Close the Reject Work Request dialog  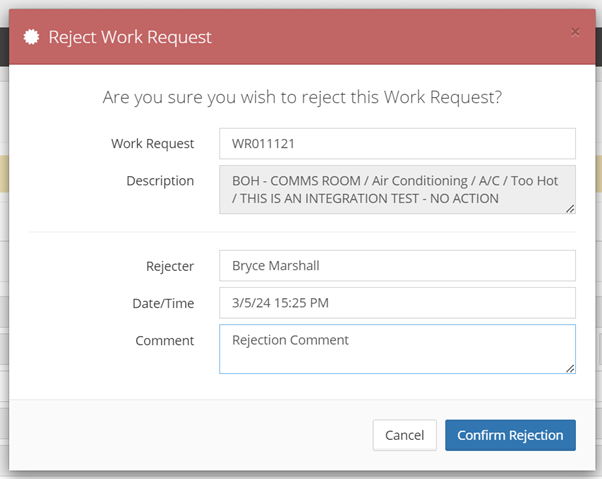(x=575, y=32)
